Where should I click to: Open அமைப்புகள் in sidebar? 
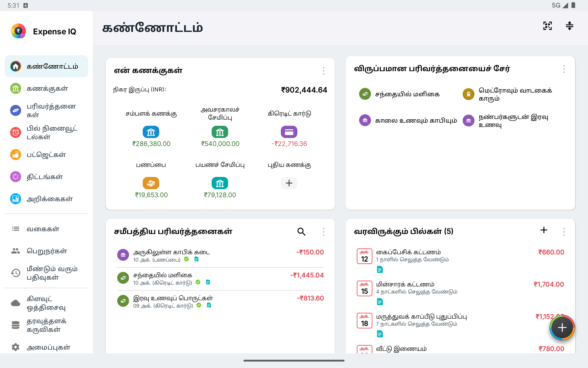(x=46, y=347)
